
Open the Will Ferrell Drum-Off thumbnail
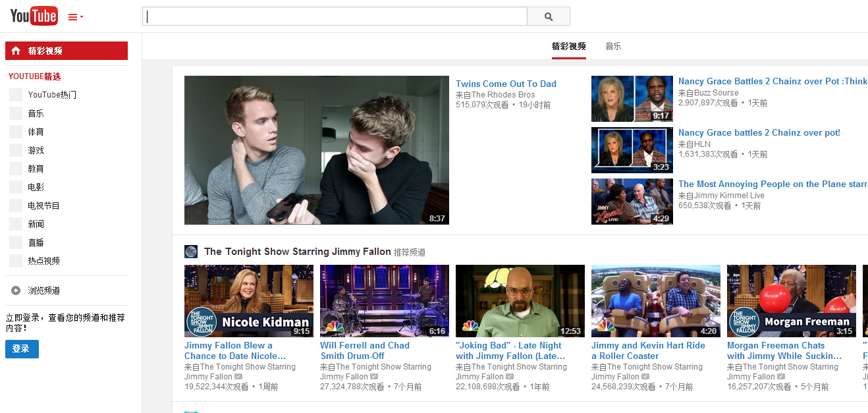click(x=385, y=301)
